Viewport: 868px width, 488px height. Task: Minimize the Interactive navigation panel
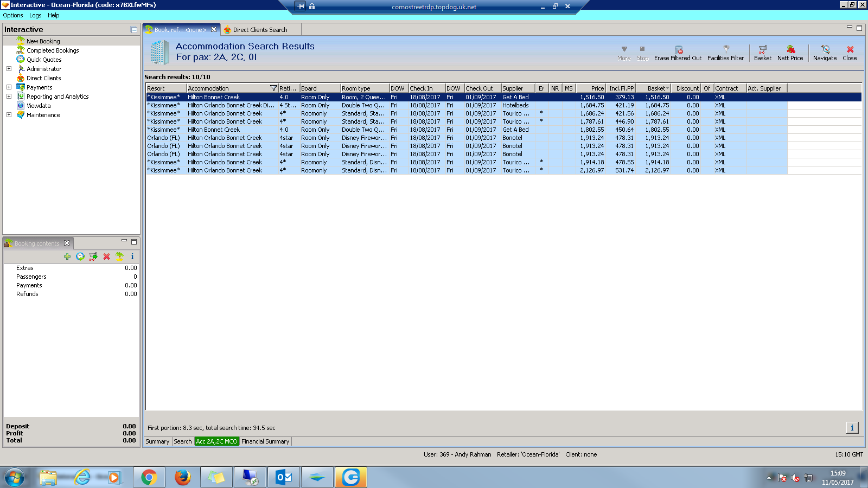coord(134,30)
